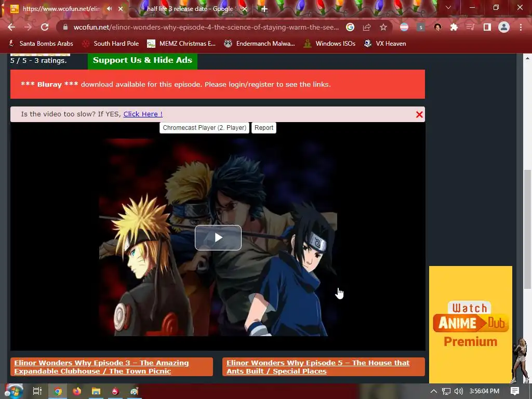Image resolution: width=532 pixels, height=399 pixels.
Task: Open Task View on the taskbar
Action: (37, 391)
